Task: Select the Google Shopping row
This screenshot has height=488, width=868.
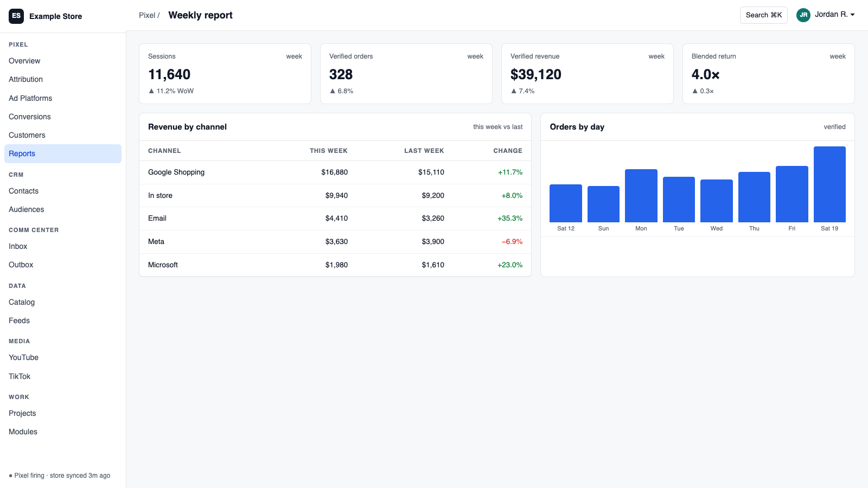Action: (335, 172)
